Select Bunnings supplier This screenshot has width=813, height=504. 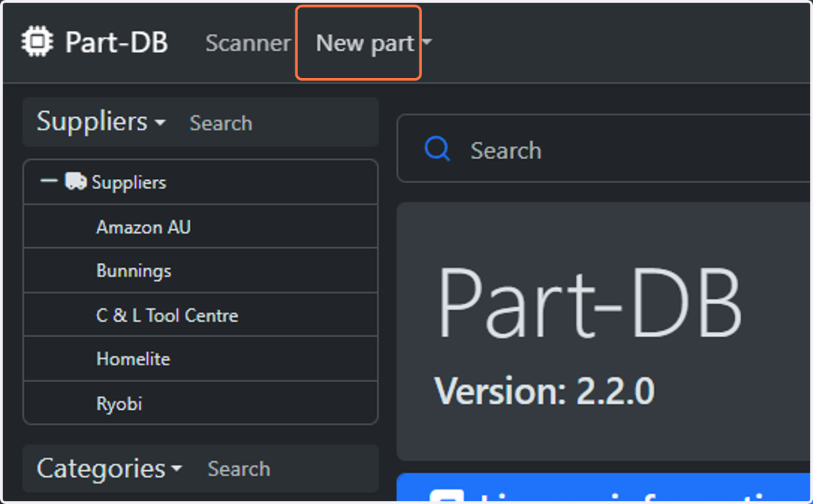pos(201,270)
